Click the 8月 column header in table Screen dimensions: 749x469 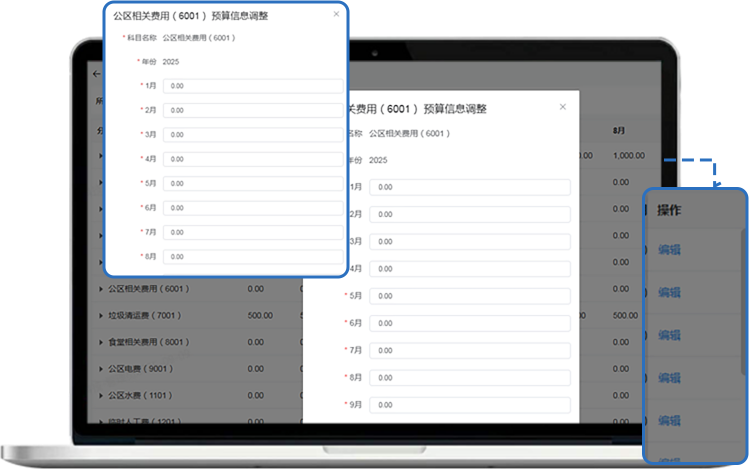point(619,131)
